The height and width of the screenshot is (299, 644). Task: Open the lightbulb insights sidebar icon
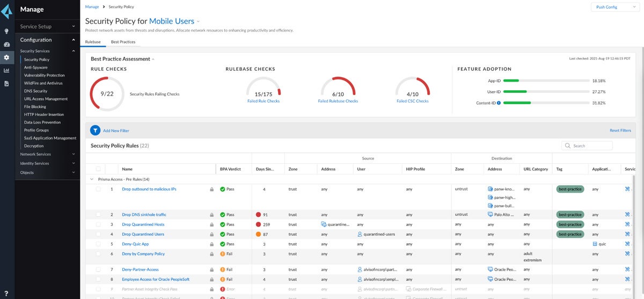(6, 31)
